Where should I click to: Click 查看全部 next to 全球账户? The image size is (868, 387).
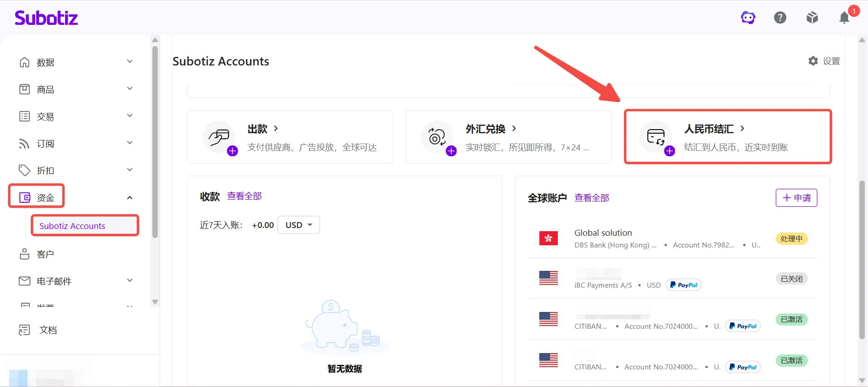click(592, 198)
